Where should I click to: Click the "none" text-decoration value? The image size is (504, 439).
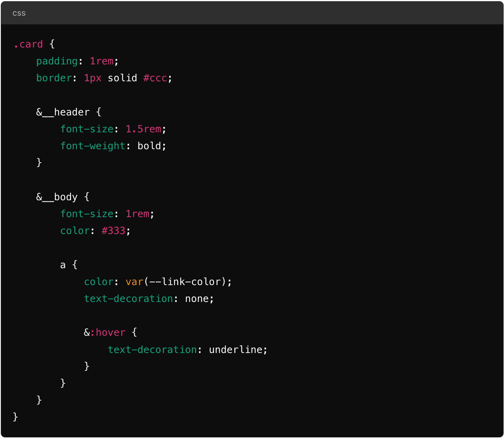click(x=197, y=299)
